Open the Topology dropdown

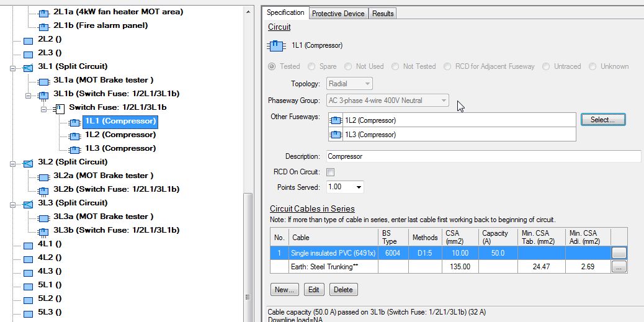349,84
